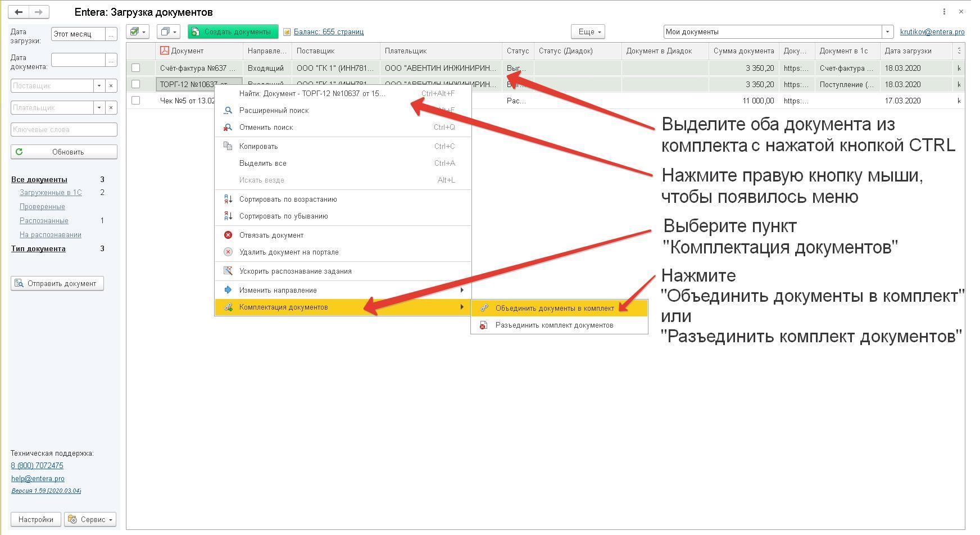Tick the checkbox for Счёт-фактура №637 row
The width and height of the screenshot is (980, 535).
pos(135,68)
